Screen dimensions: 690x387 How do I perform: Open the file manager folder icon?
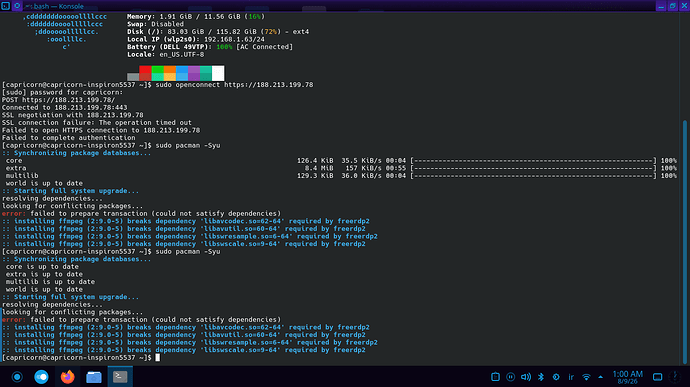94,377
